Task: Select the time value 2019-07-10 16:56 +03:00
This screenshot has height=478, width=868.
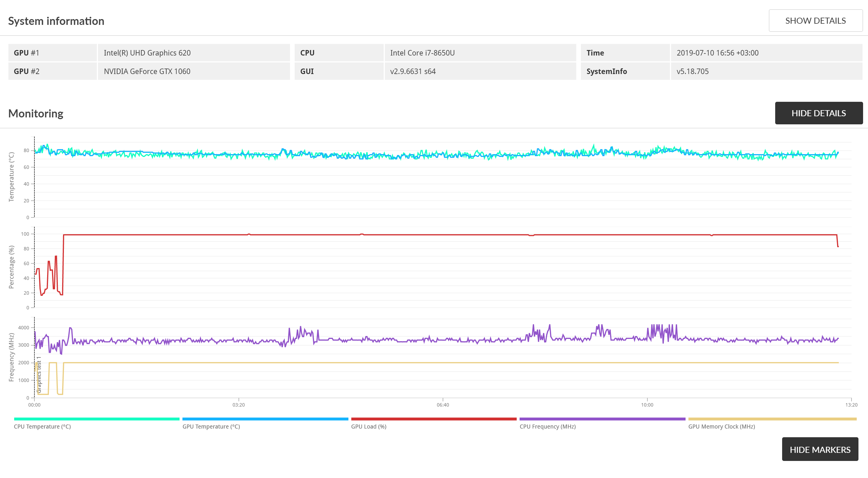Action: pos(718,53)
